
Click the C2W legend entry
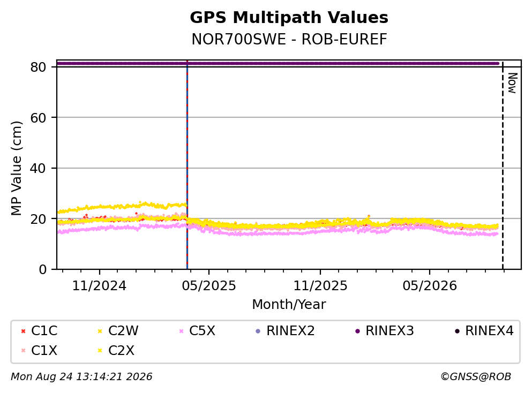[118, 330]
